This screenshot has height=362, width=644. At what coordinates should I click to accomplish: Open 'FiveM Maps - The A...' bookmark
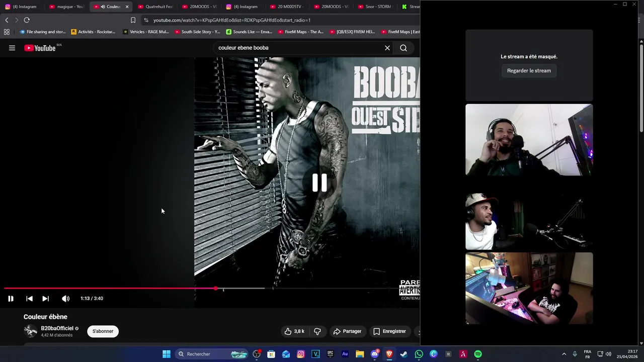click(x=300, y=32)
